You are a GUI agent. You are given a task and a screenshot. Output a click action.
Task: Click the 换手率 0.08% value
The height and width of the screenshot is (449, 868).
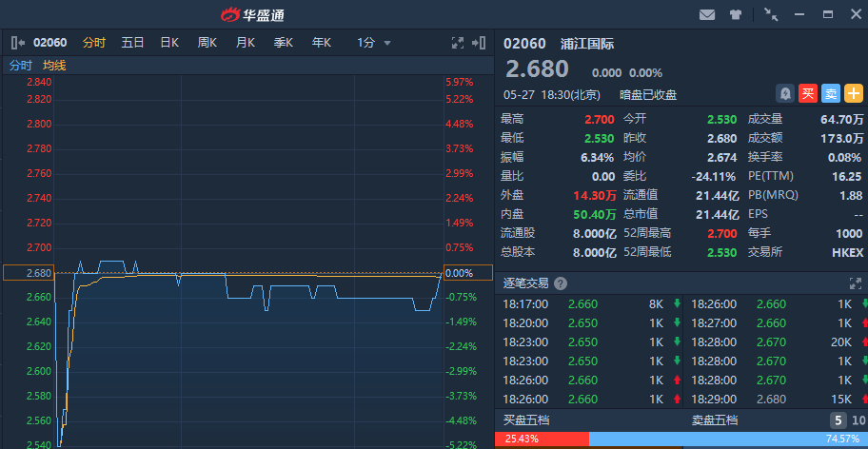[x=845, y=157]
